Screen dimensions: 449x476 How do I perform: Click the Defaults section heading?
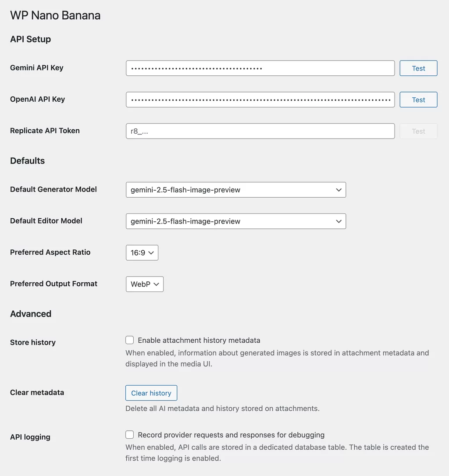point(27,161)
